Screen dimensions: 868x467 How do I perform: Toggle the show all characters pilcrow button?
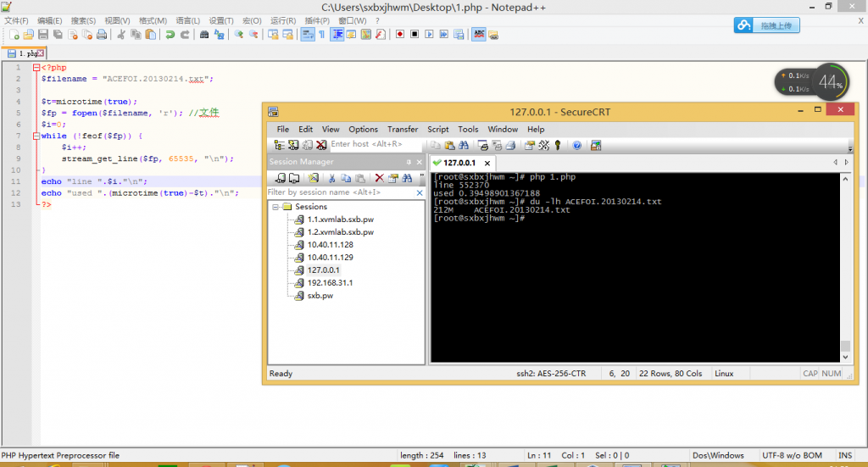(x=322, y=35)
